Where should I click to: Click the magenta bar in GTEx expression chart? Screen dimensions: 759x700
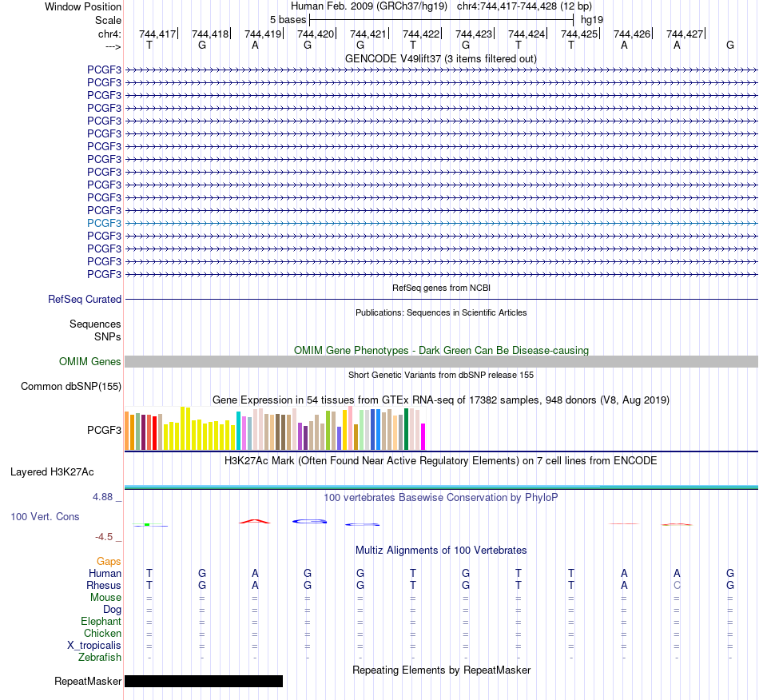tap(423, 436)
